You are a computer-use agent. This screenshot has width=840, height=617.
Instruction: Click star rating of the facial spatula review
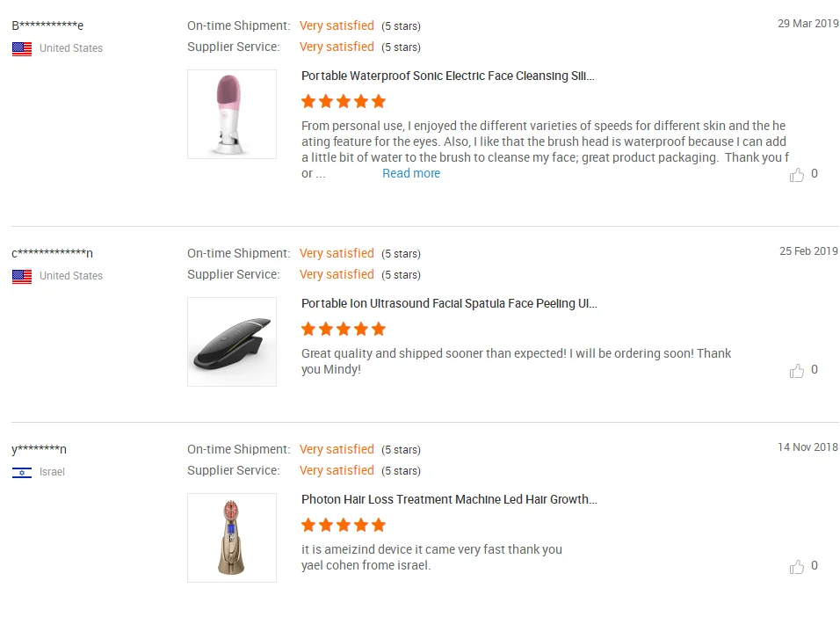pyautogui.click(x=343, y=329)
